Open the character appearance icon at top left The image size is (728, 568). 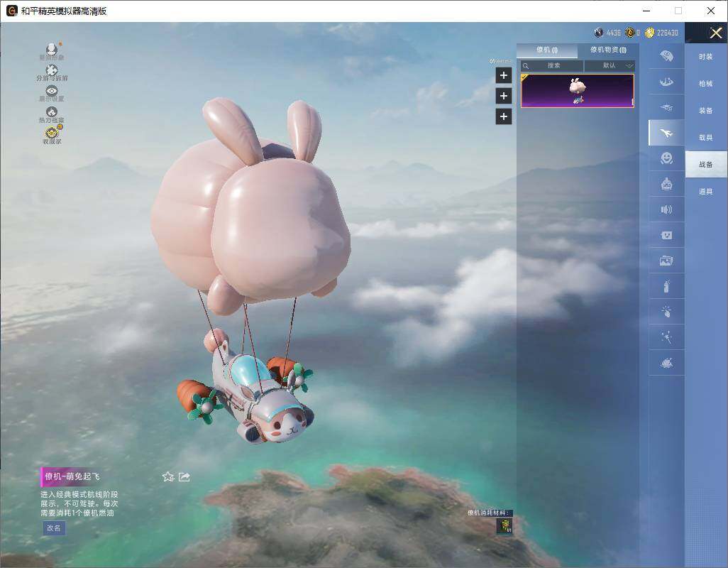(52, 51)
